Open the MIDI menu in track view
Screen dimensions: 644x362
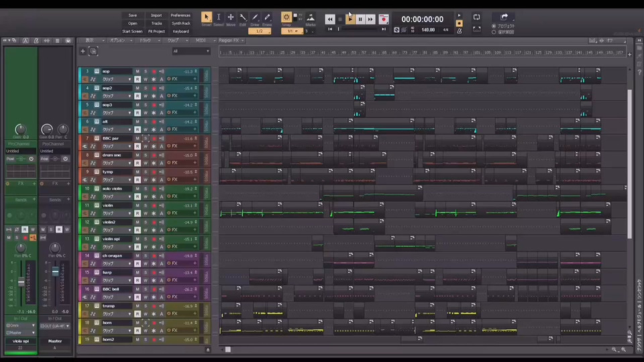click(201, 40)
